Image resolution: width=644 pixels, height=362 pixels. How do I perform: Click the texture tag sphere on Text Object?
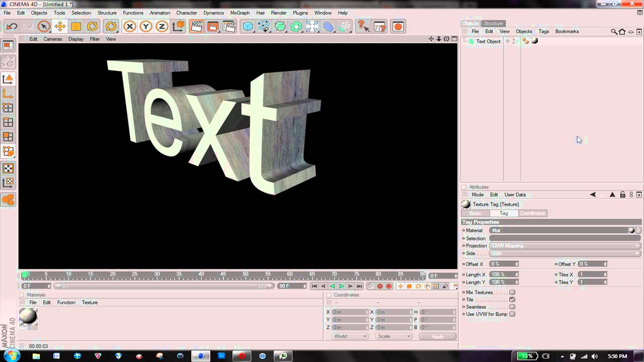pos(534,41)
